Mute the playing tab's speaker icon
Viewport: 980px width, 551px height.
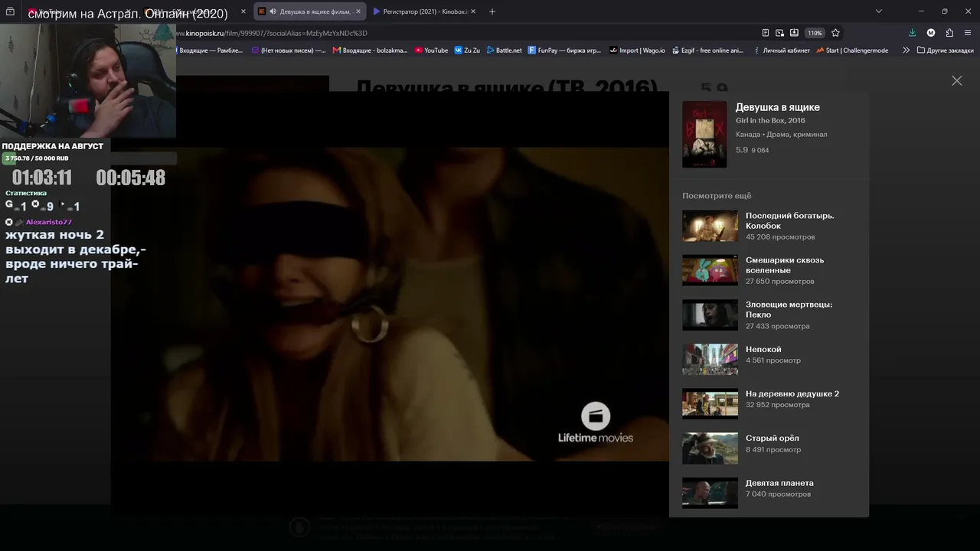273,11
